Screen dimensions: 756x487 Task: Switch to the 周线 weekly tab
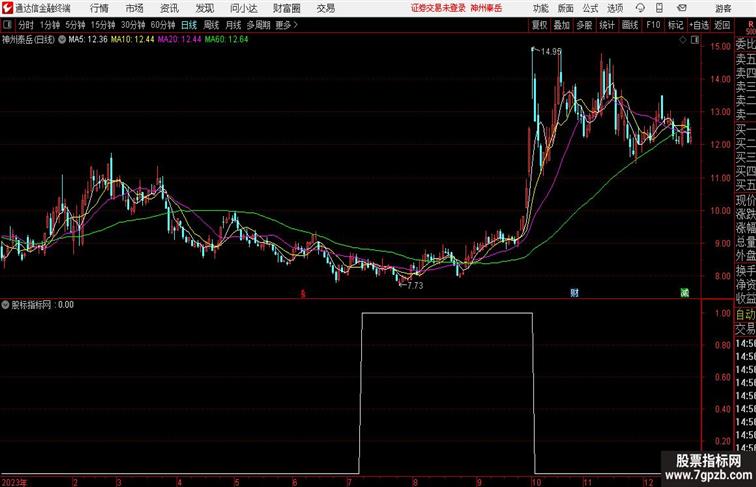pos(211,25)
